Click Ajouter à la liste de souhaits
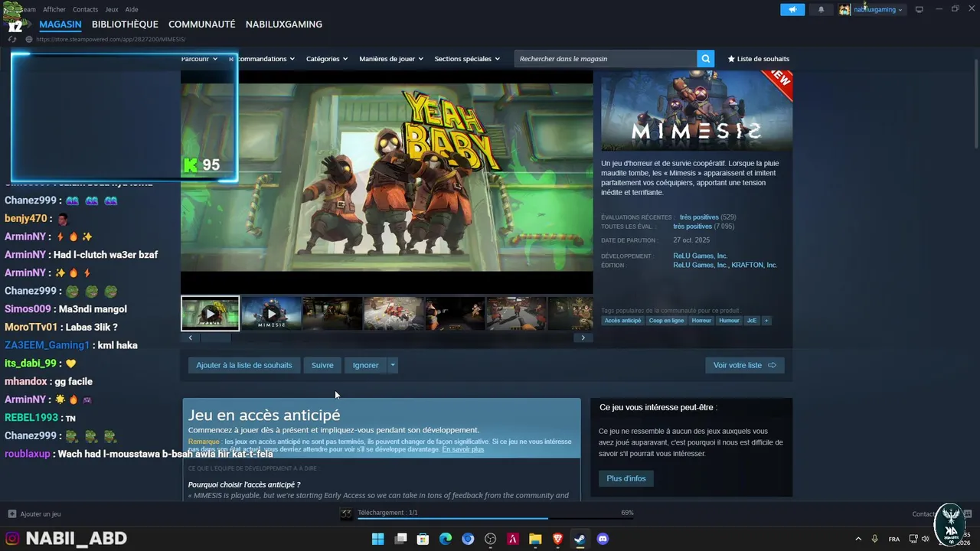The width and height of the screenshot is (980, 551). point(244,365)
